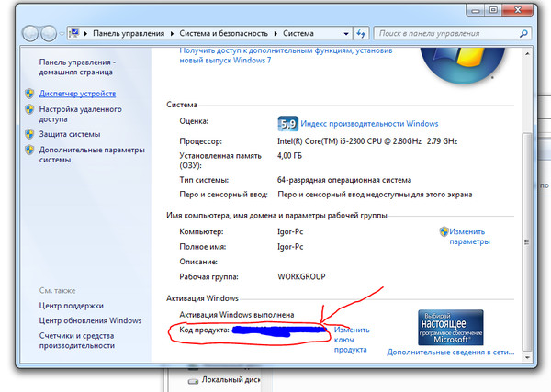Open Дополнительные сведения в сети link
The width and height of the screenshot is (551, 392).
[451, 352]
